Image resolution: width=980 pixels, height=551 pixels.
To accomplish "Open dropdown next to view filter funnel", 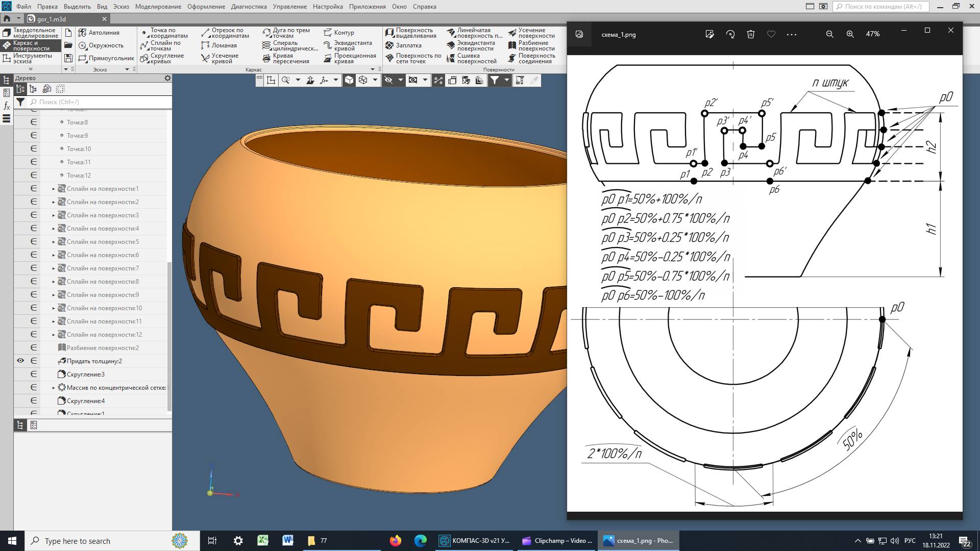I will tap(506, 80).
